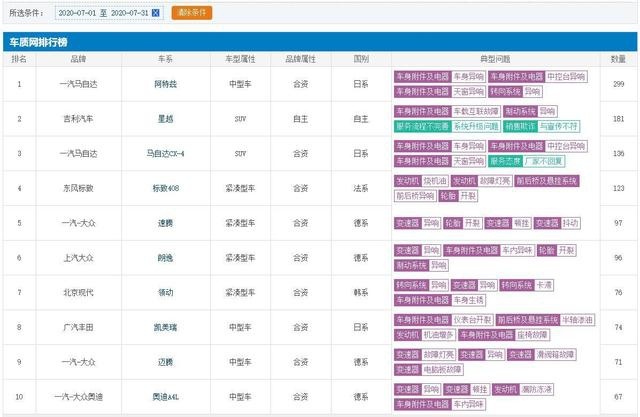Click the 2020-07-01 至 2020-07-31 date range text
The width and height of the screenshot is (640, 417).
coord(103,13)
